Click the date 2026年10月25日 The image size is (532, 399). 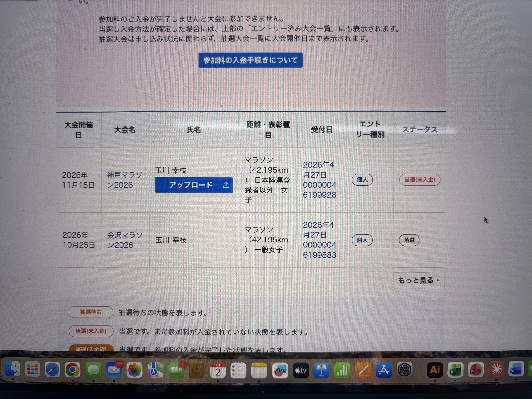79,240
